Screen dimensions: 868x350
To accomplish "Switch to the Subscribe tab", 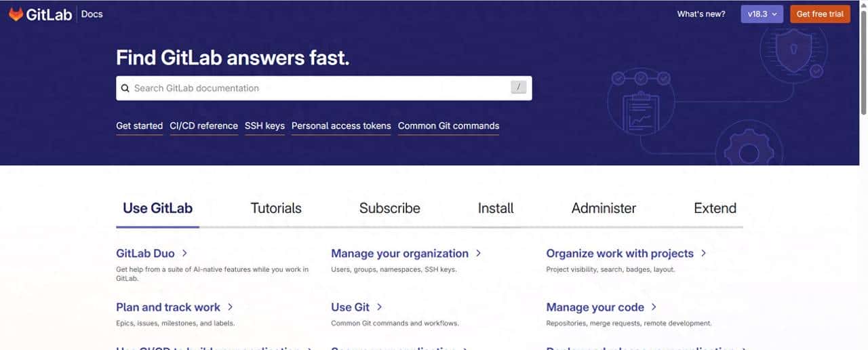I will [390, 208].
